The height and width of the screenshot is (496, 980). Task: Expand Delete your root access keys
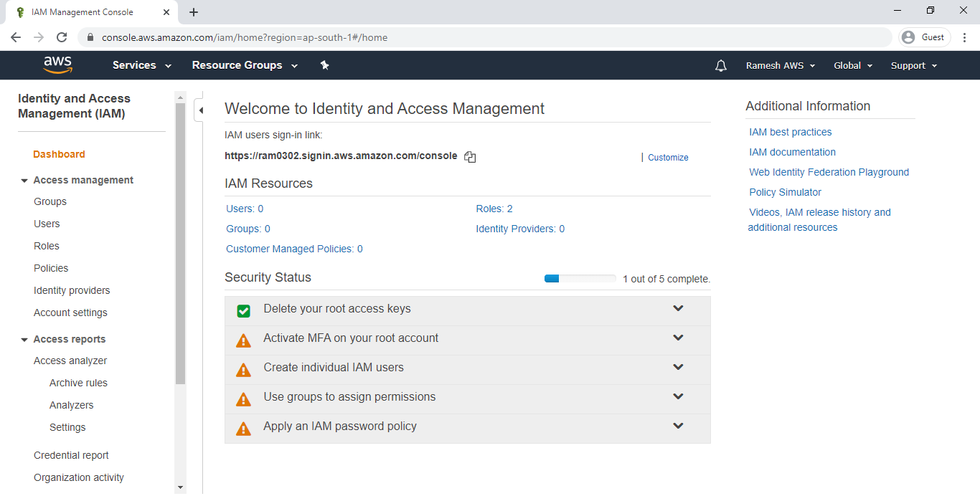[678, 308]
